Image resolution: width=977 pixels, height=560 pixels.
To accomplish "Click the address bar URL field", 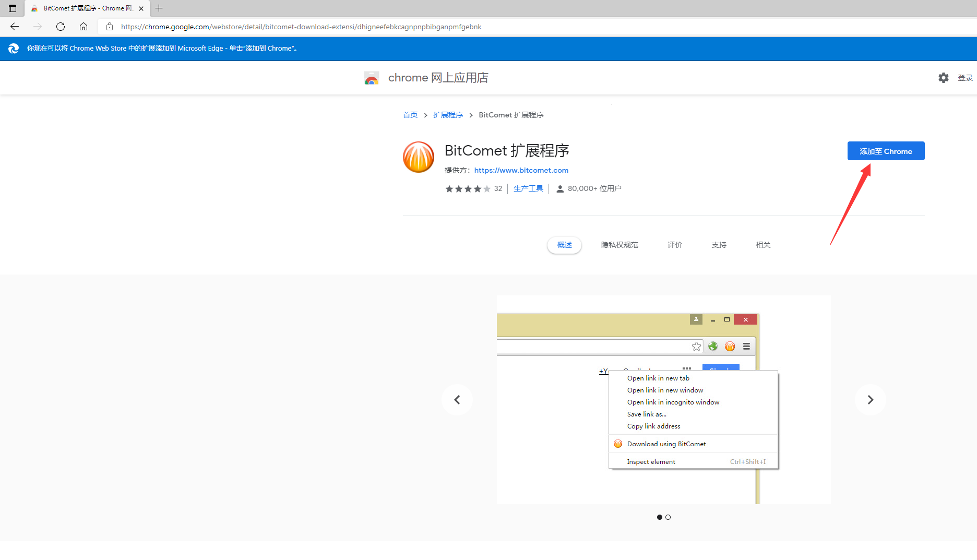I will coord(301,27).
